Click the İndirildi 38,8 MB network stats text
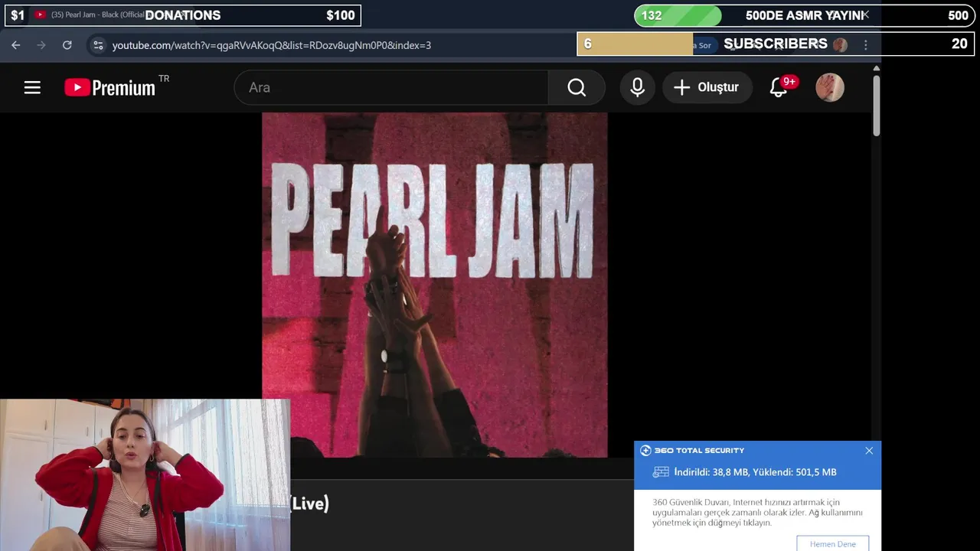The height and width of the screenshot is (551, 980). point(755,472)
